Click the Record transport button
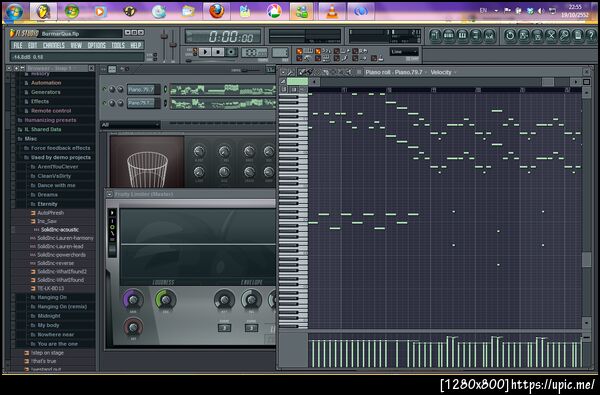Screen dimensions: 600x395 [x=231, y=52]
